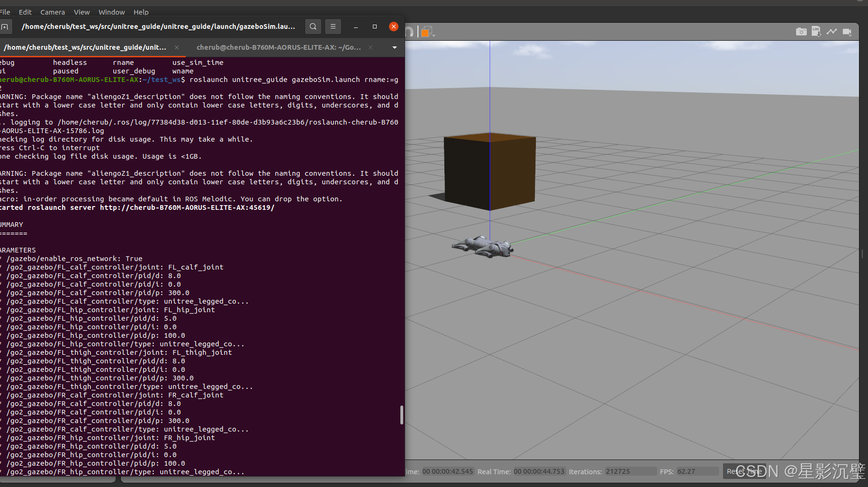Select the brown box in the scene
Viewport: 868px width, 487px height.
click(x=490, y=171)
